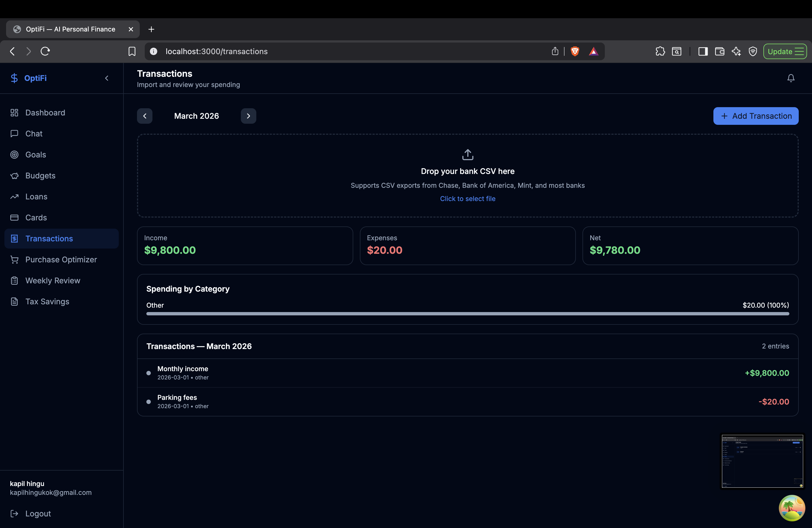
Task: Open the Brave Shields lion icon
Action: click(x=574, y=51)
